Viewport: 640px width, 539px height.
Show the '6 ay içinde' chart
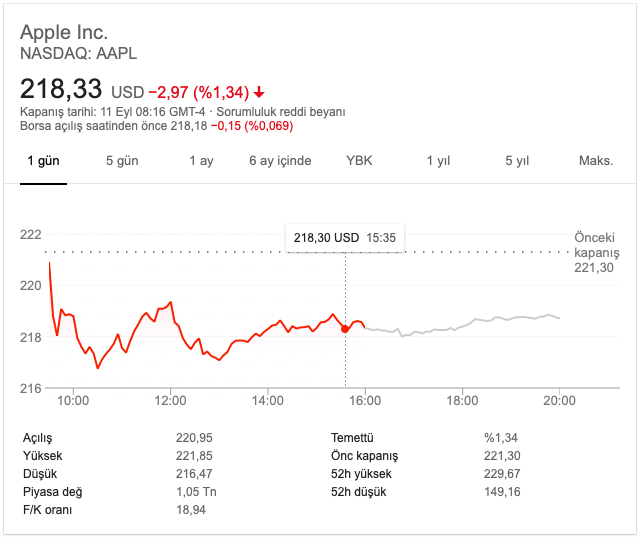click(x=280, y=161)
